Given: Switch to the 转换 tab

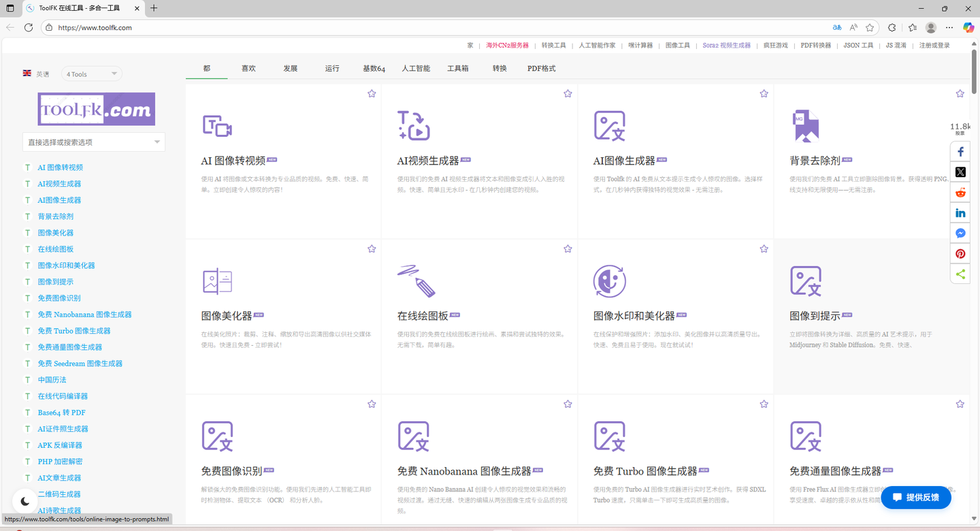Looking at the screenshot, I should [500, 69].
